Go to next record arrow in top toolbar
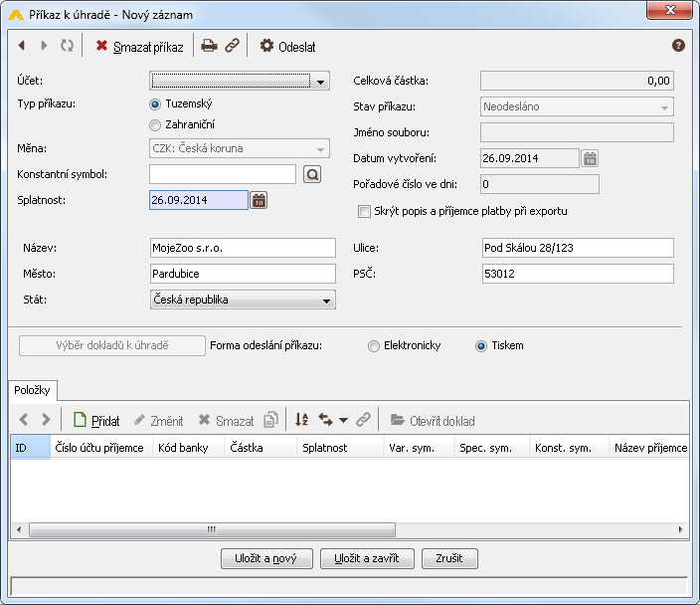The image size is (700, 605). pyautogui.click(x=44, y=46)
